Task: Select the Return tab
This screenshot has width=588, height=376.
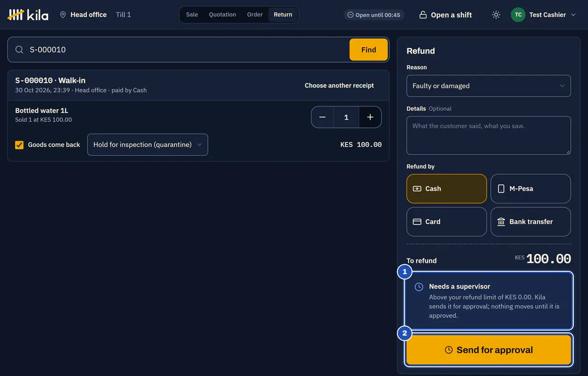Action: pyautogui.click(x=283, y=15)
